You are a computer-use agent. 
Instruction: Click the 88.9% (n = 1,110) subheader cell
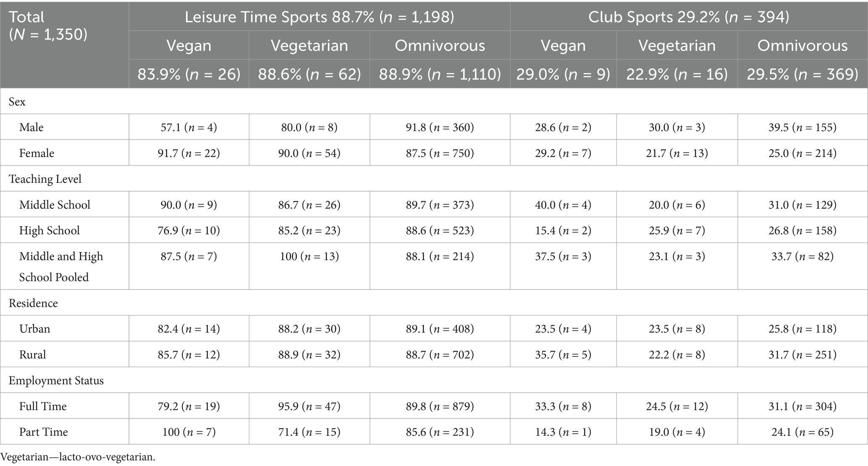[440, 74]
